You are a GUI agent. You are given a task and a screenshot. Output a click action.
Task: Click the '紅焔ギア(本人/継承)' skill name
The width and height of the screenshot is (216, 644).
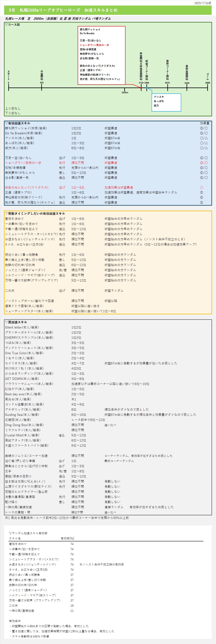20,389
